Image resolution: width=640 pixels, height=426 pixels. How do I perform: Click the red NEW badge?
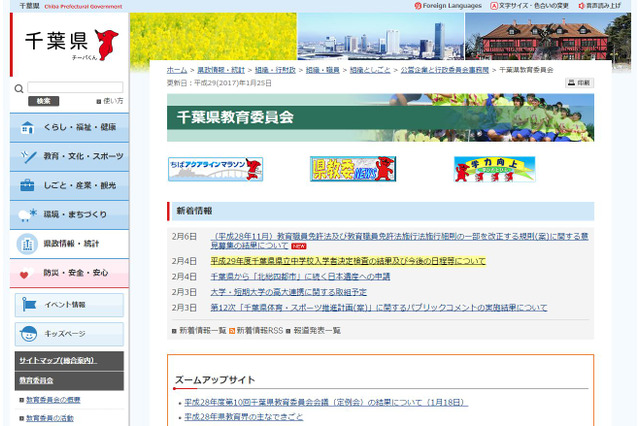coord(299,246)
